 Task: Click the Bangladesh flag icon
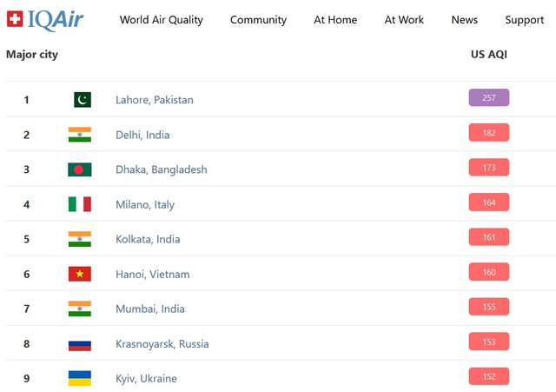[x=79, y=169]
